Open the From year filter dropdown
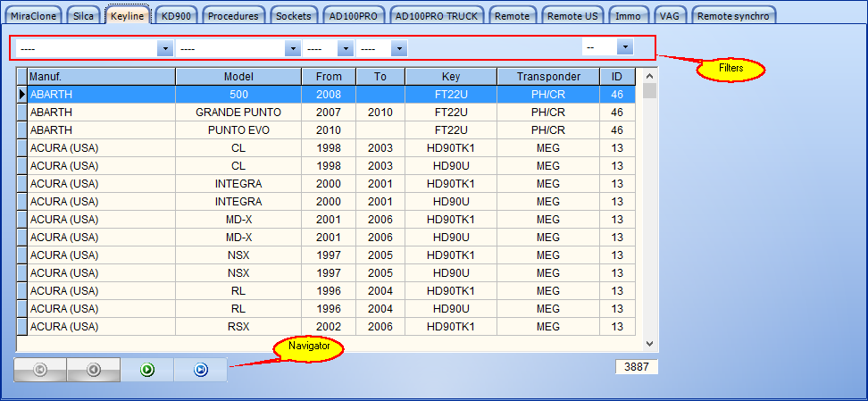The image size is (868, 401). (346, 49)
